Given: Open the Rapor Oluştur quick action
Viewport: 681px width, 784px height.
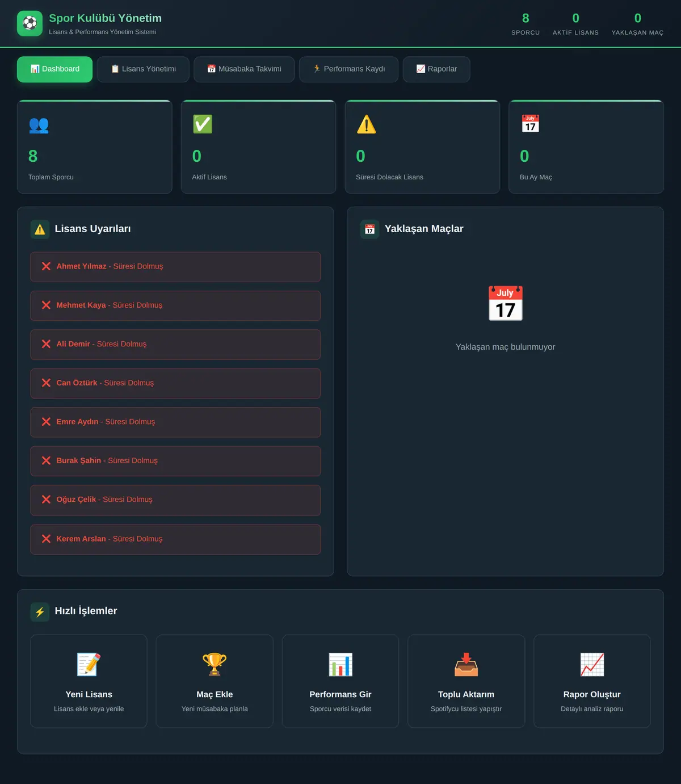Looking at the screenshot, I should click(x=592, y=681).
